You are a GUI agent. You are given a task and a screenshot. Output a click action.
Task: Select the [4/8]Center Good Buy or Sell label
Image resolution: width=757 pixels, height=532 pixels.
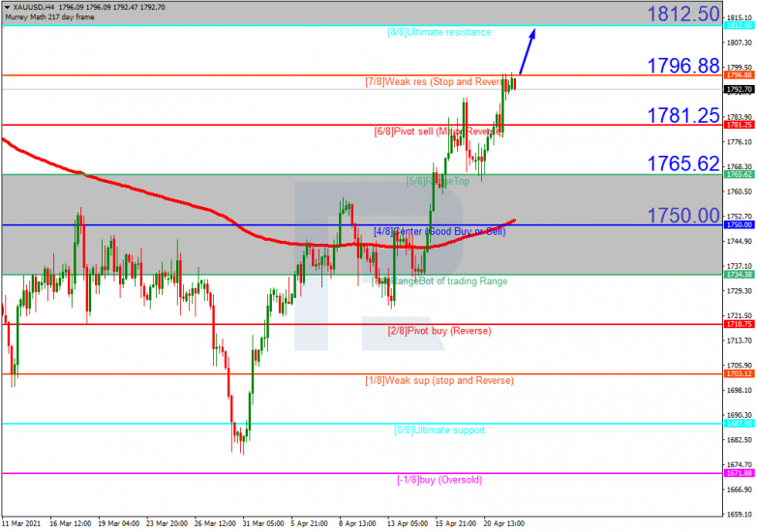click(x=439, y=231)
